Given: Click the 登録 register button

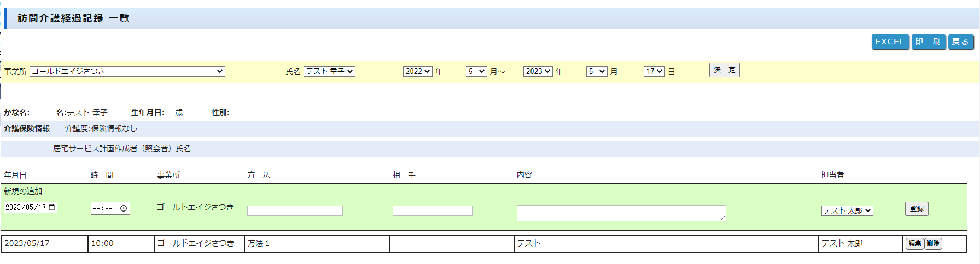Looking at the screenshot, I should click(917, 209).
